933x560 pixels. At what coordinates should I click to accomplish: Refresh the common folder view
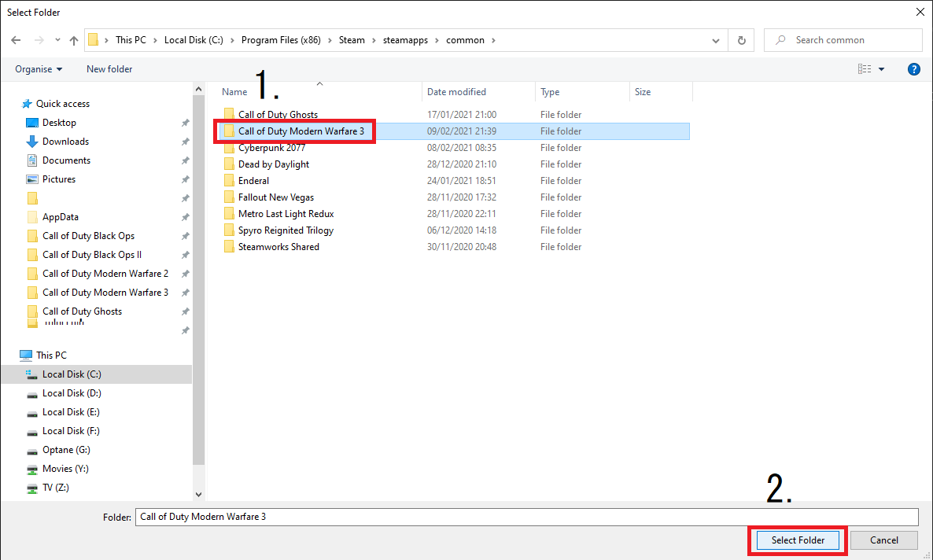click(x=741, y=40)
